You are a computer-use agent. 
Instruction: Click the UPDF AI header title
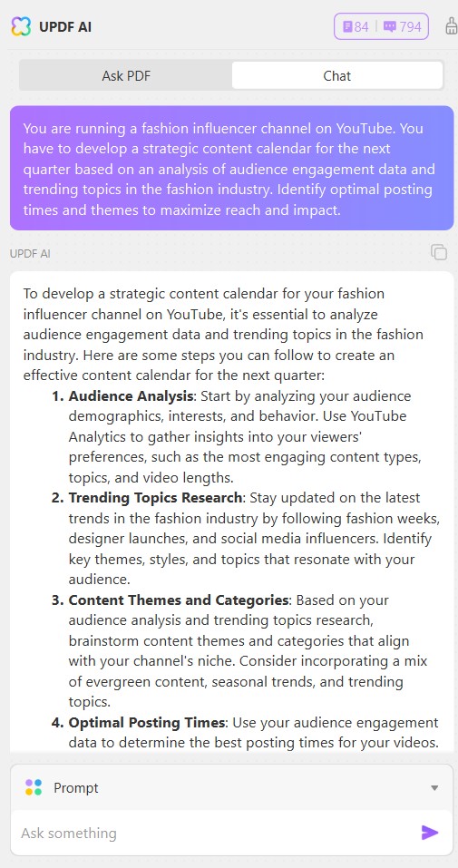pyautogui.click(x=65, y=26)
